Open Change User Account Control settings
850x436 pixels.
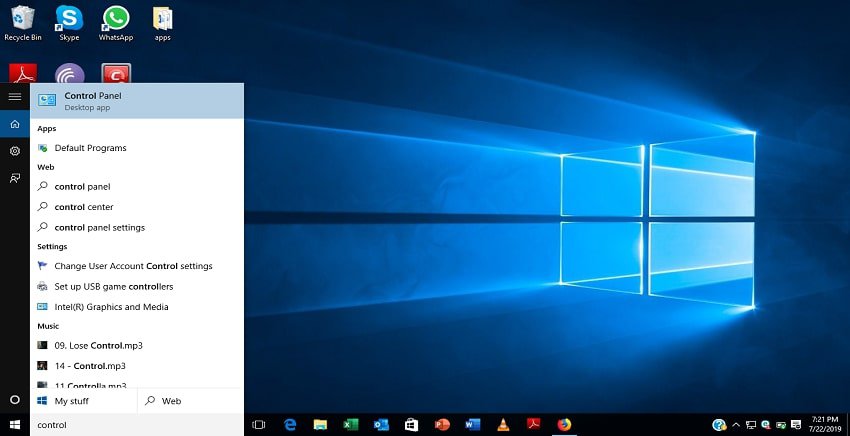(137, 266)
